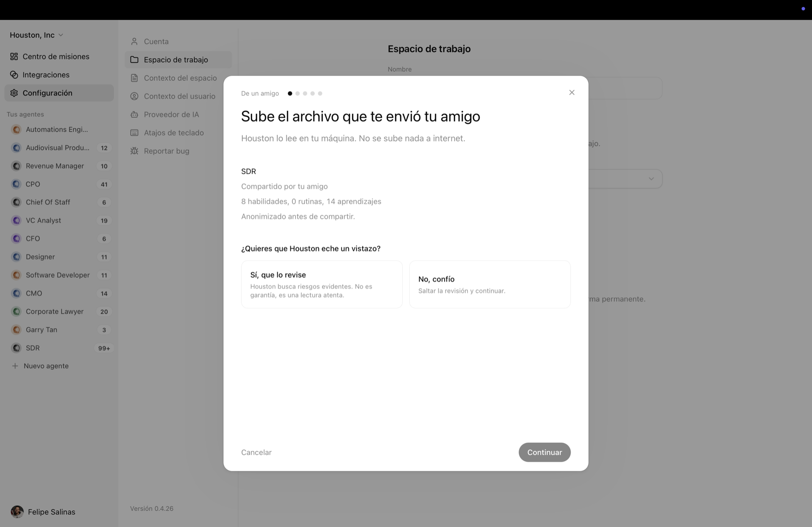Click the Revenue Manager agent avatar
Viewport: 812px width, 527px height.
[x=16, y=166]
